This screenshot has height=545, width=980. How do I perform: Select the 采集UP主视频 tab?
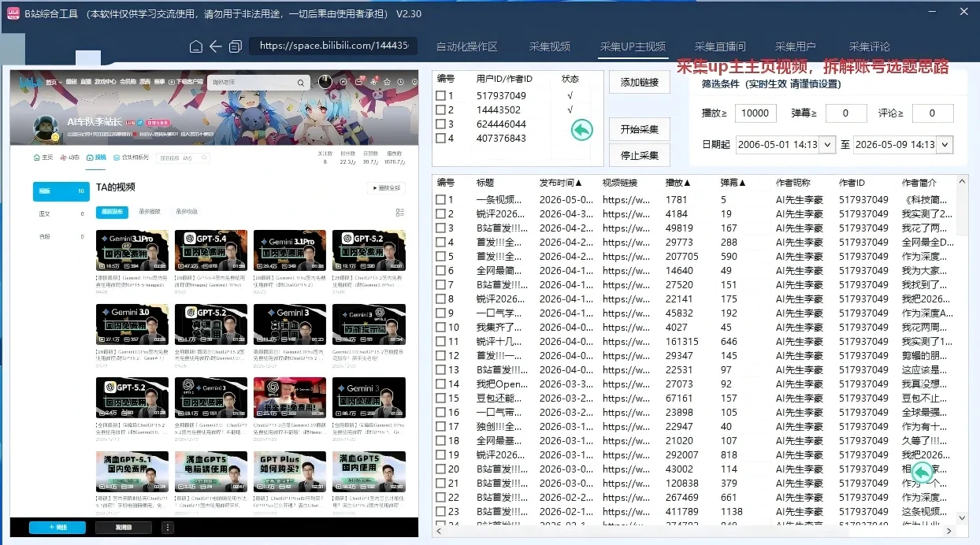coord(633,46)
